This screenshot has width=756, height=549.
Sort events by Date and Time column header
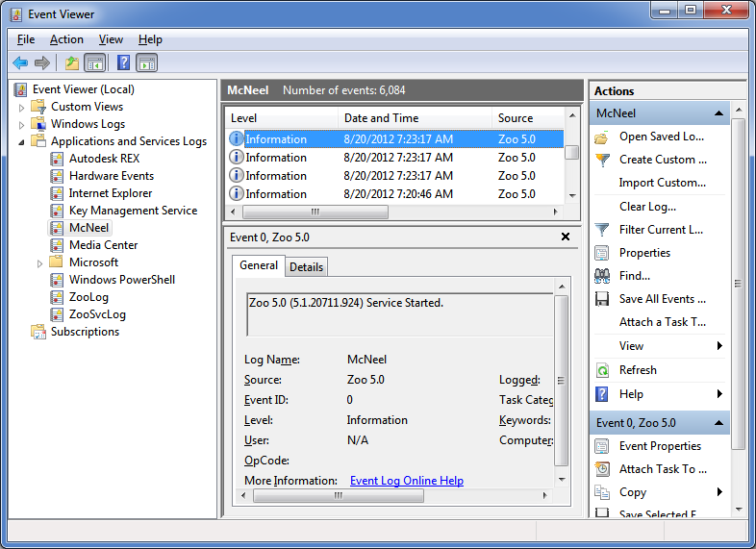click(x=415, y=118)
